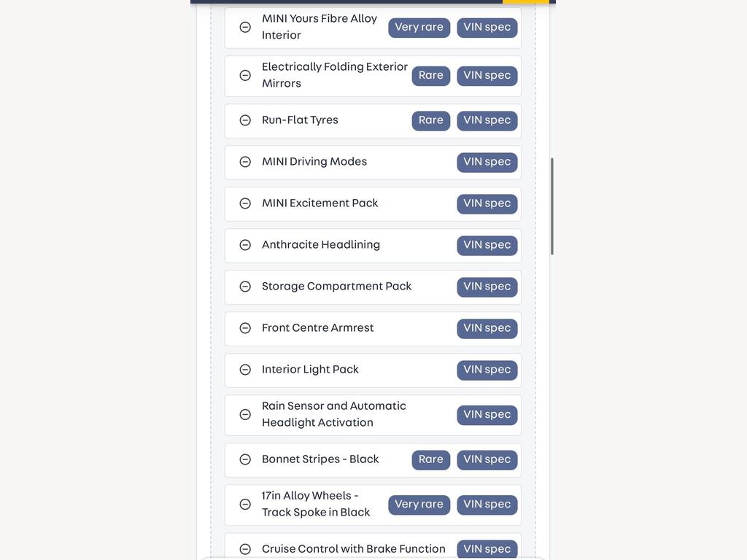Click the minus icon for Cruise Control with Brake Function
Viewport: 747px width, 560px height.
point(245,548)
